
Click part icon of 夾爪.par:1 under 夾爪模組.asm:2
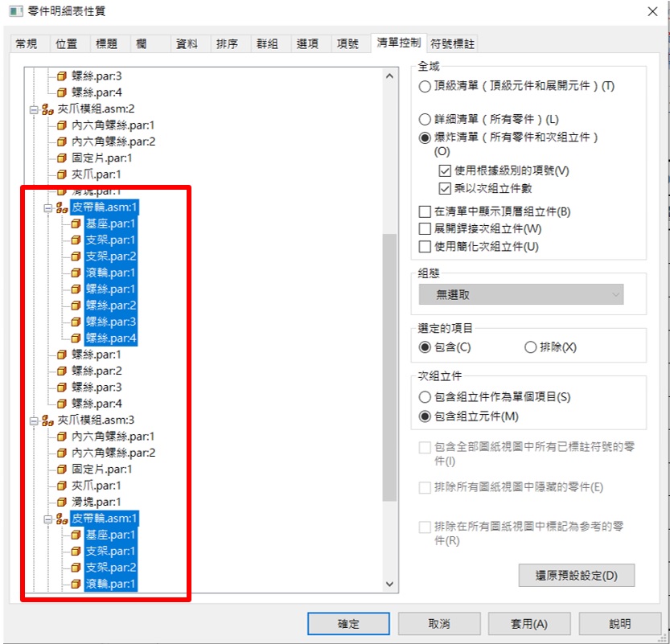coord(62,174)
